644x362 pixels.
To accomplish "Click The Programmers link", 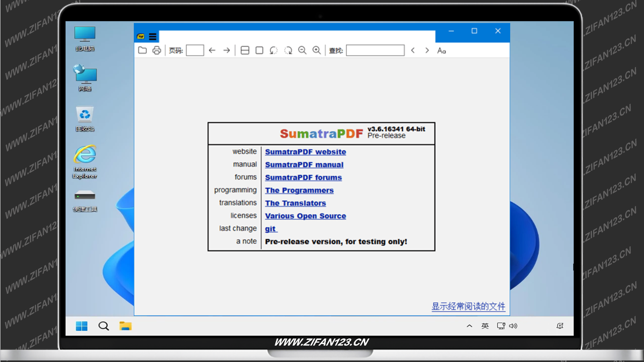I will [x=299, y=190].
